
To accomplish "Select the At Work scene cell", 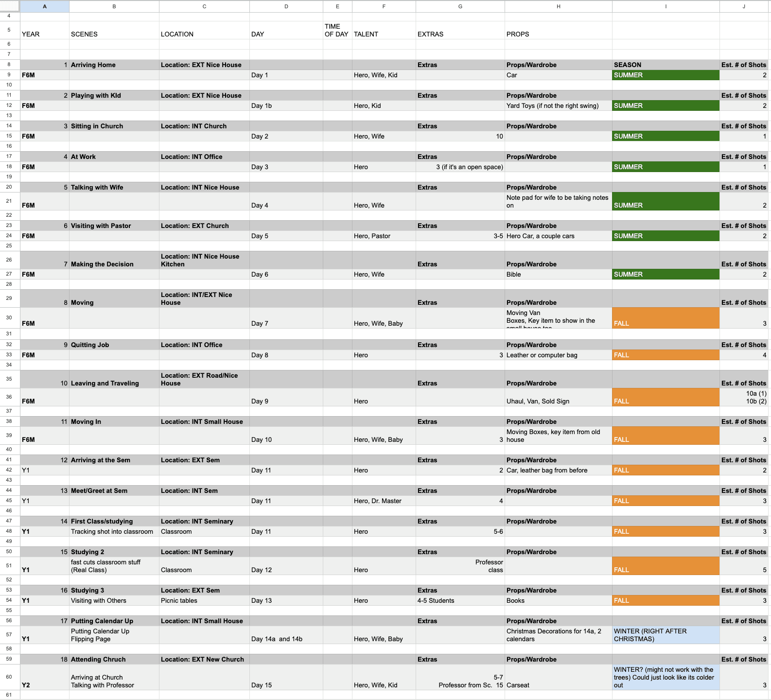I will pos(114,157).
